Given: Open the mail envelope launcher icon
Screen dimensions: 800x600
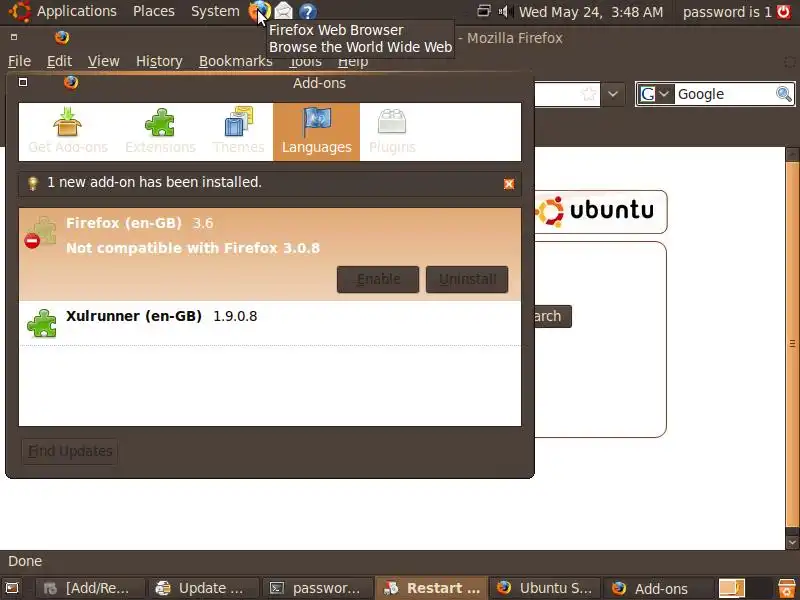Looking at the screenshot, I should point(284,11).
